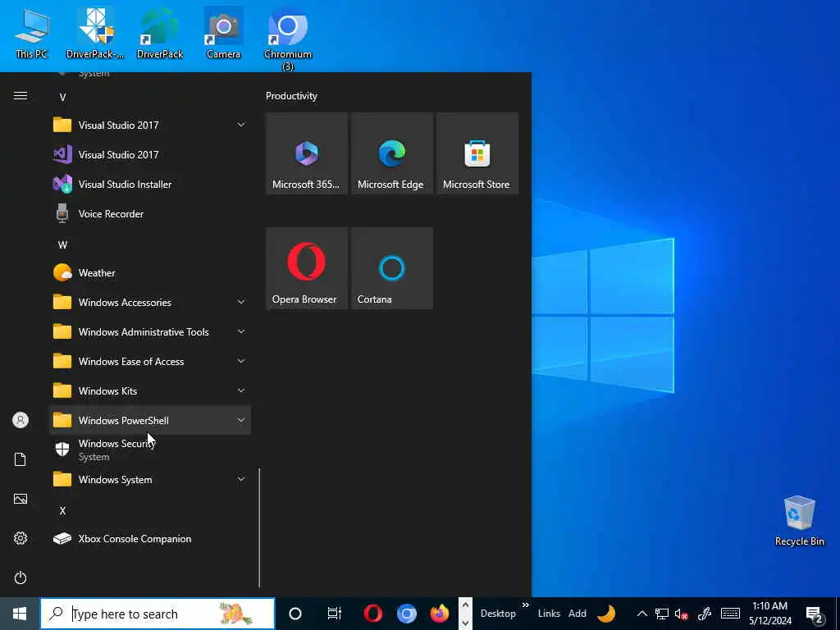Open Settings gear in Start sidebar
This screenshot has width=840, height=630.
[x=21, y=538]
